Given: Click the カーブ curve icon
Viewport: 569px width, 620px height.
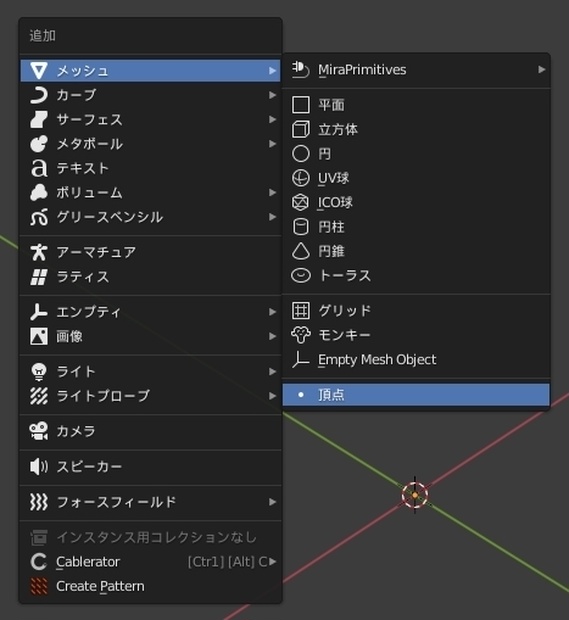Looking at the screenshot, I should pos(39,95).
